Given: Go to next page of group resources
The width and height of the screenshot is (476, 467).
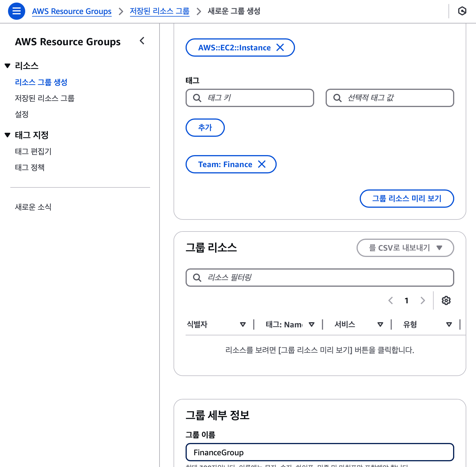Looking at the screenshot, I should 422,300.
